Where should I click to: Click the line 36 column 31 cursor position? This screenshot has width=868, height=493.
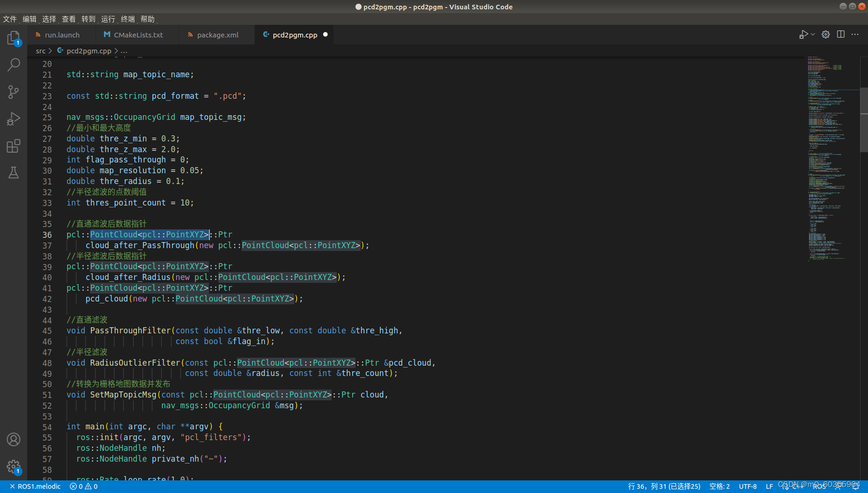(x=664, y=486)
